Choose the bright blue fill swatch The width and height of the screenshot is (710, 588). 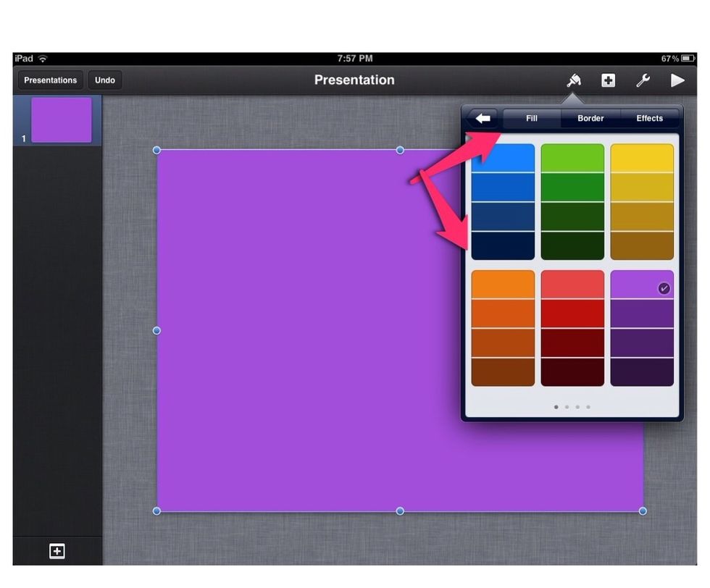[503, 158]
